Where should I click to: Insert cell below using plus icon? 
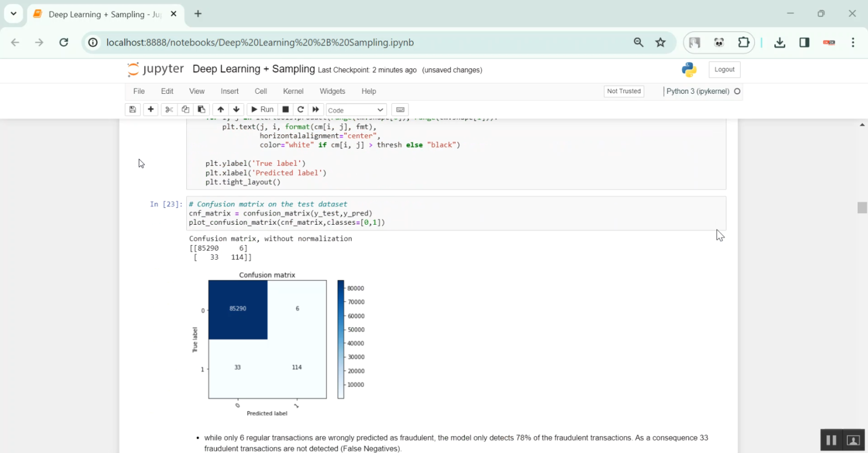pyautogui.click(x=150, y=109)
